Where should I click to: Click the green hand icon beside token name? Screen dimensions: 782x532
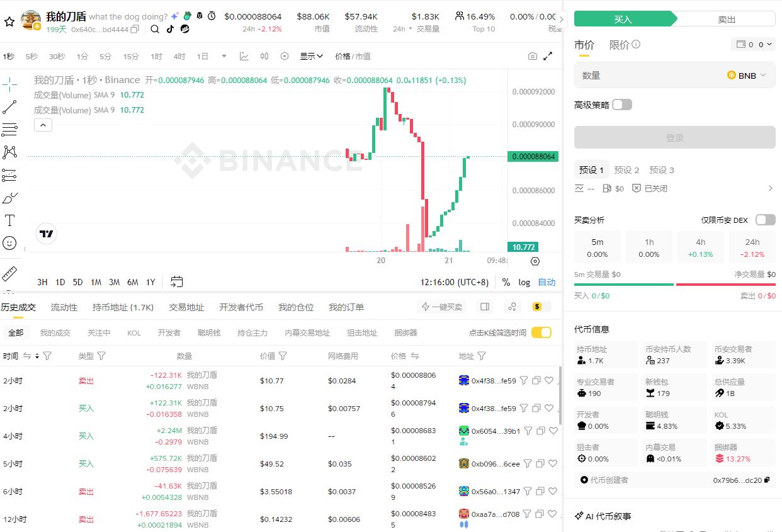coord(187,16)
